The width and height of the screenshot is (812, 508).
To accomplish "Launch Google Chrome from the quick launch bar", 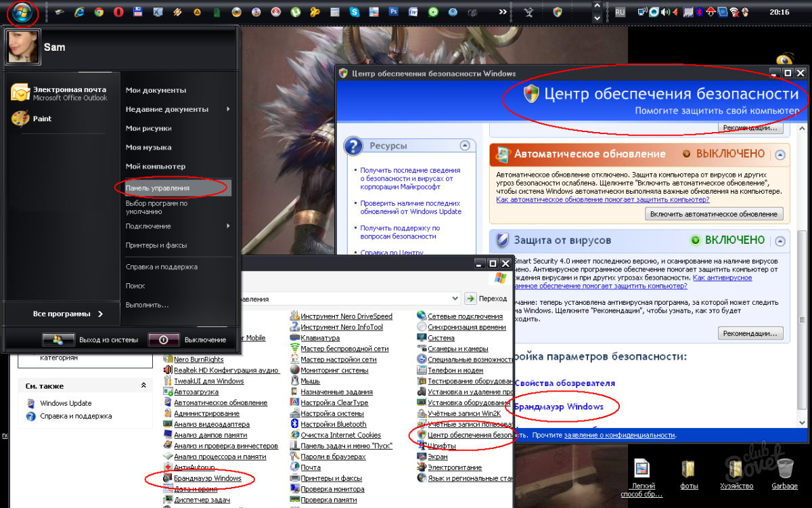I will (99, 12).
